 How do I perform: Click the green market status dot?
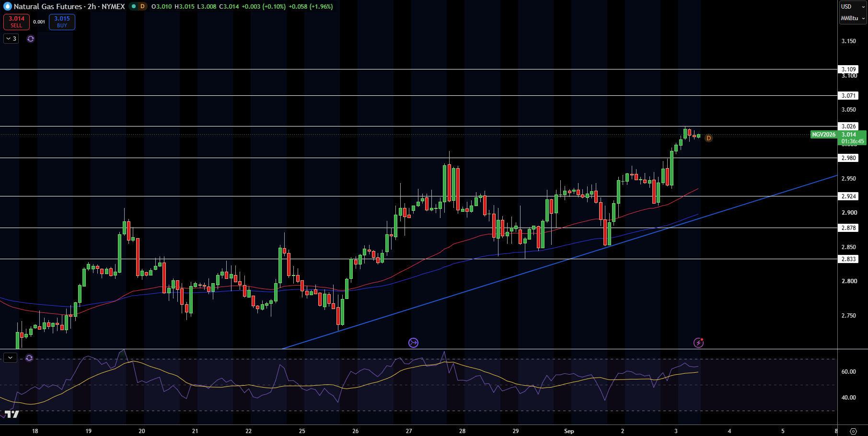pyautogui.click(x=133, y=6)
